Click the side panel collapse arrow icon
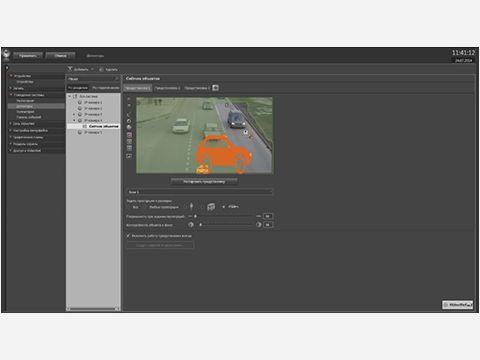 pyautogui.click(x=7, y=68)
